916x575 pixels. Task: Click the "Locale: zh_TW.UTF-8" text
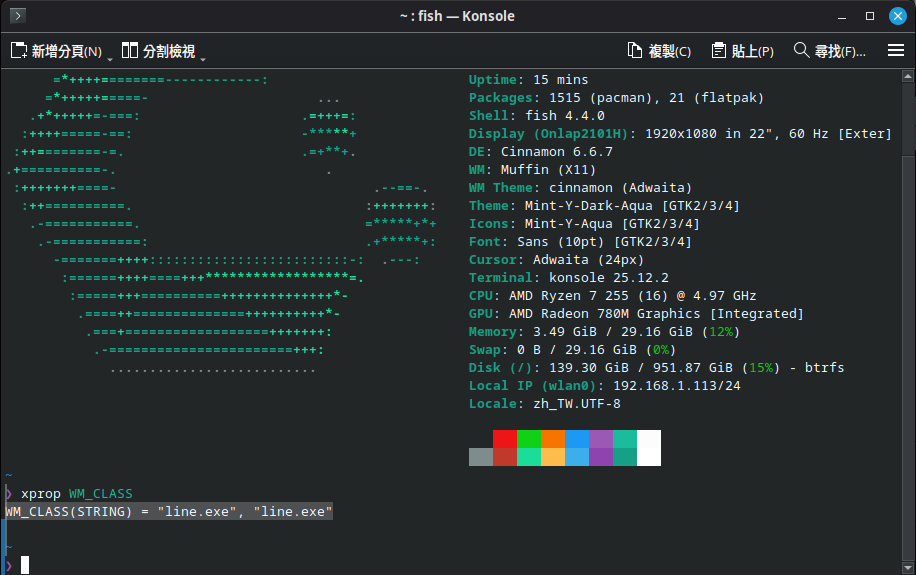pos(544,404)
